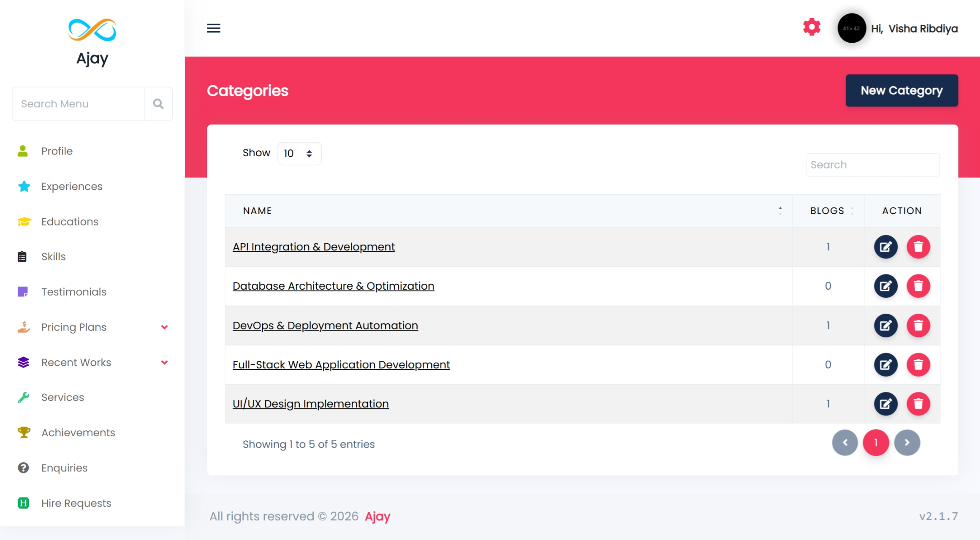This screenshot has width=980, height=540.
Task: Open the DevOps & Deployment Automation link
Action: point(325,326)
